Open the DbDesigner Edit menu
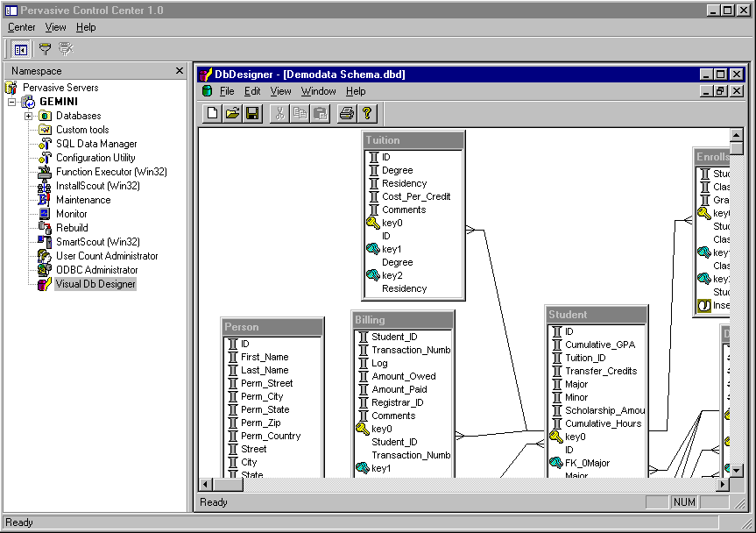 [252, 91]
